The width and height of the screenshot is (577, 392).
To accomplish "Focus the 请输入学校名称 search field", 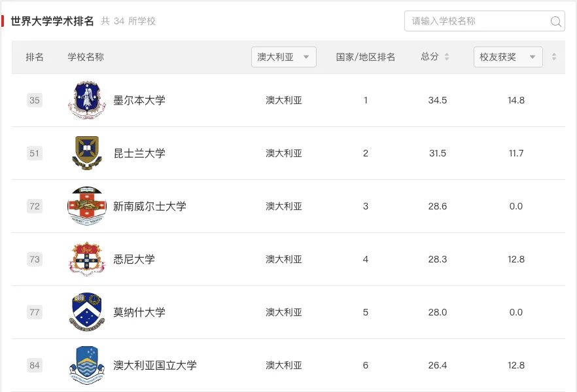I will [x=485, y=21].
